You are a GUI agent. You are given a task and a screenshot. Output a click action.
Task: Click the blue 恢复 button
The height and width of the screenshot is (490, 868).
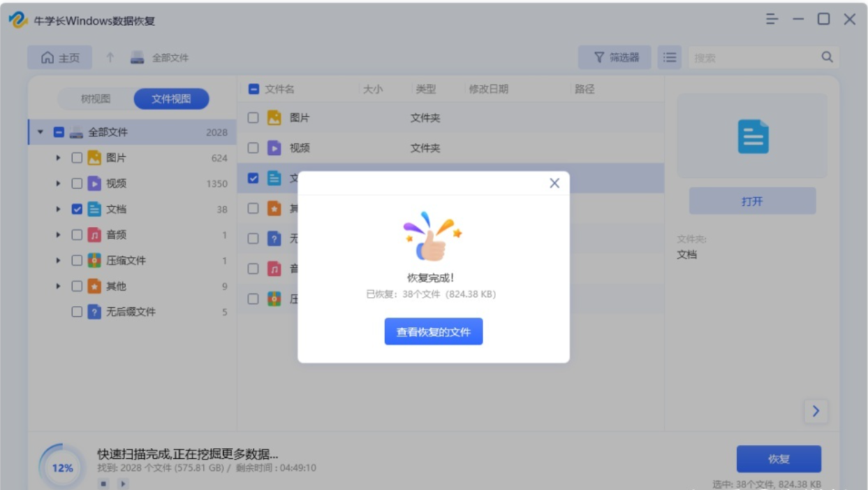[779, 459]
